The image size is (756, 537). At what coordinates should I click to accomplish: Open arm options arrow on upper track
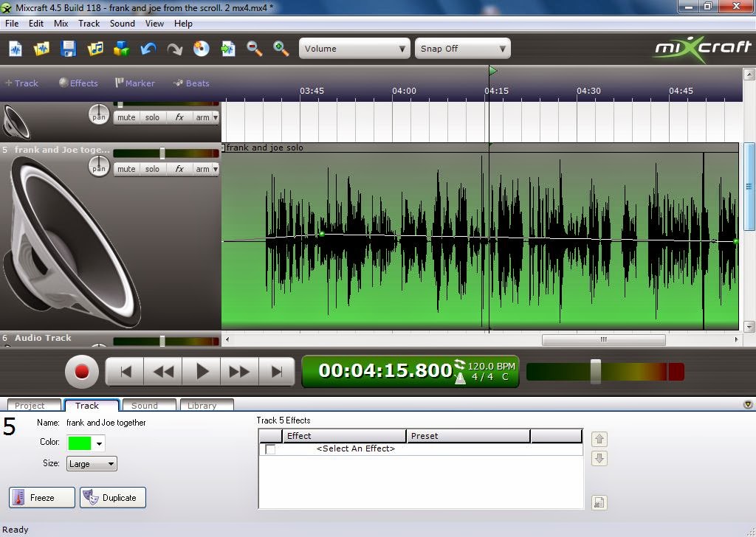coord(216,117)
